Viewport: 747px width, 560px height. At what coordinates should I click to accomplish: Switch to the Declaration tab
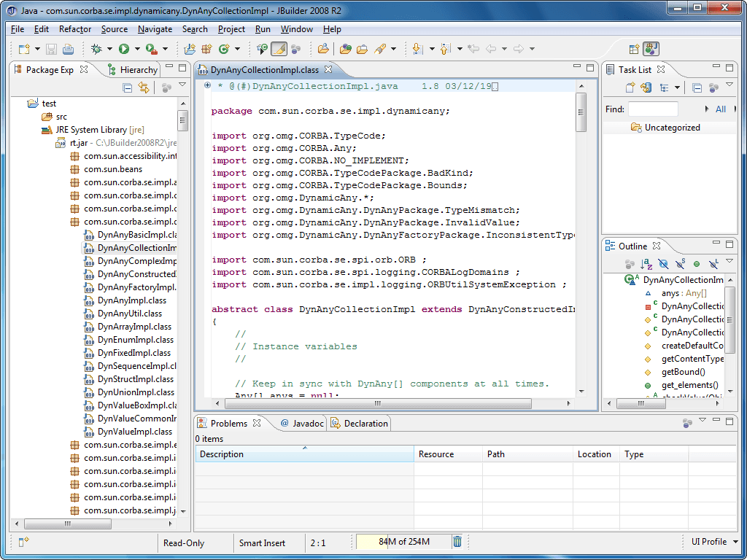[x=360, y=424]
